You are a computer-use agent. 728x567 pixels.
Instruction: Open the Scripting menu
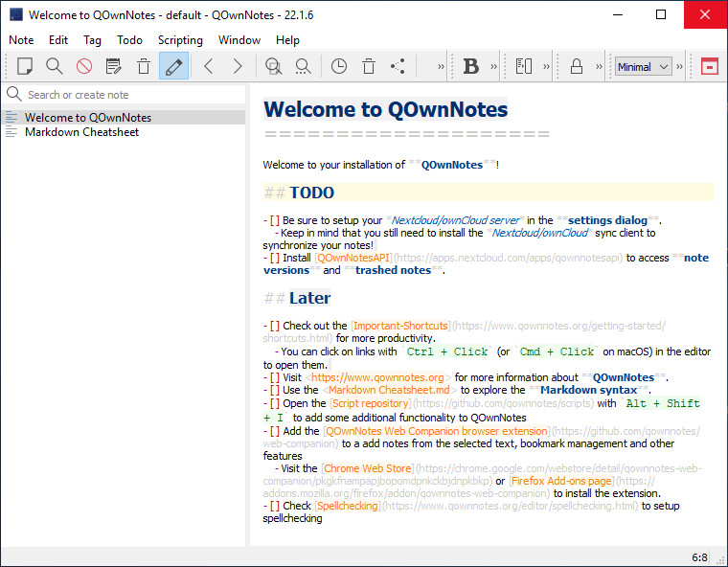coord(180,40)
